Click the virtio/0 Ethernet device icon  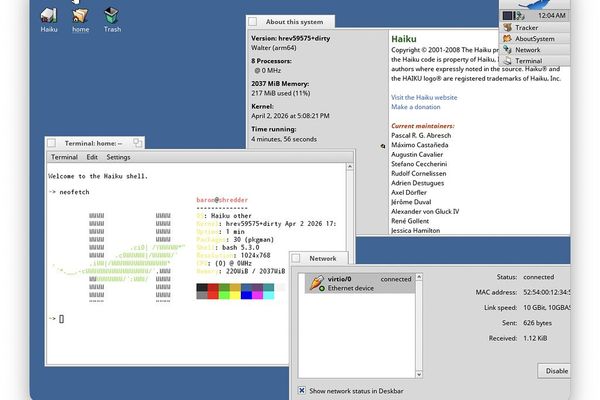coord(317,283)
